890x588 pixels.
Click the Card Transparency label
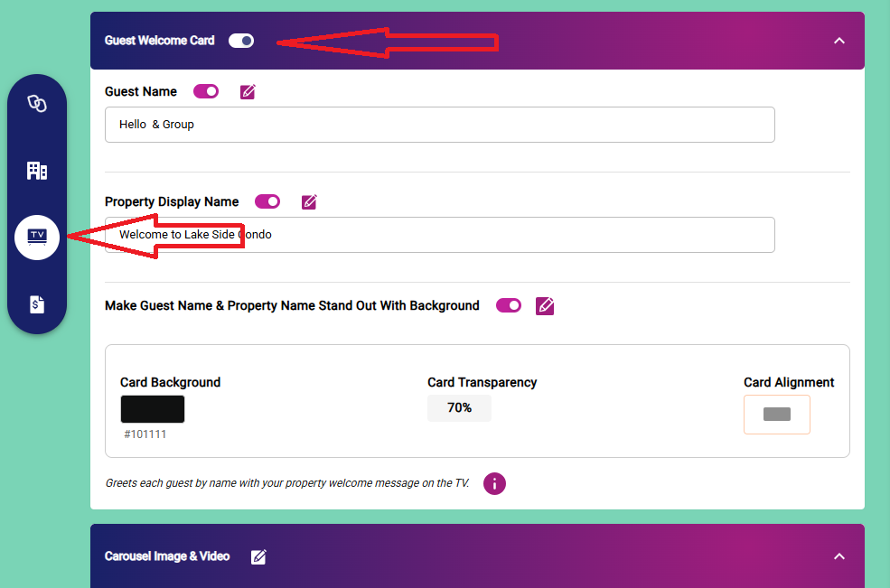click(x=482, y=383)
